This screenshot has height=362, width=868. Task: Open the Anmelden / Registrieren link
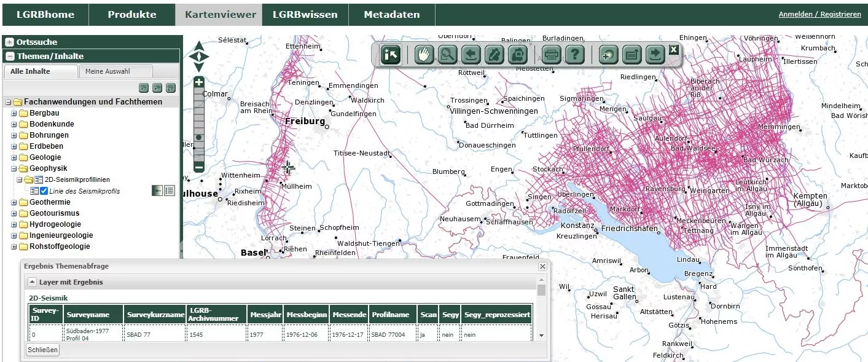pos(819,14)
